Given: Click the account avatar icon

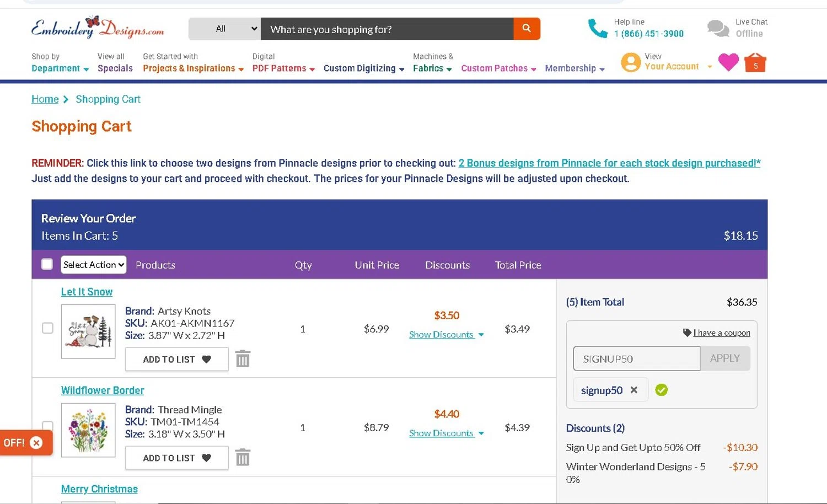Looking at the screenshot, I should pyautogui.click(x=631, y=62).
